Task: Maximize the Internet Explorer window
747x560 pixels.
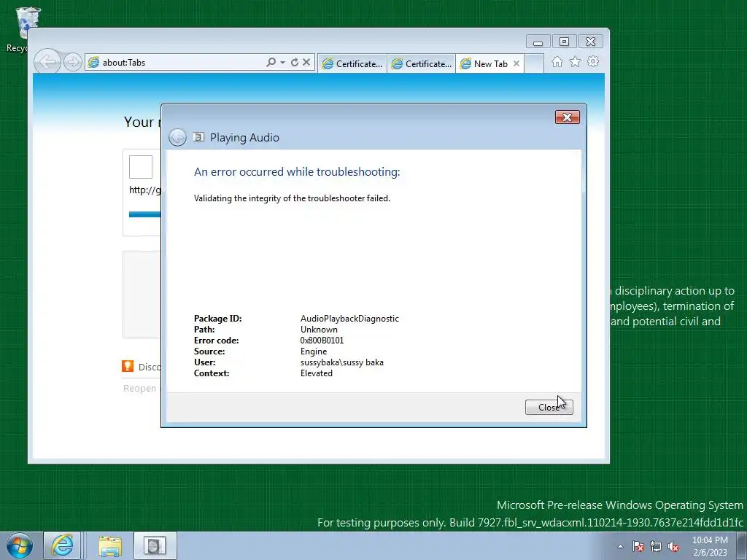Action: 564,42
